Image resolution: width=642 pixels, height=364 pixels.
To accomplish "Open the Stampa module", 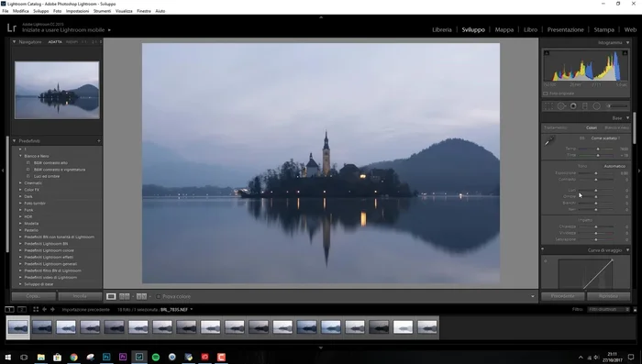I will [x=603, y=30].
